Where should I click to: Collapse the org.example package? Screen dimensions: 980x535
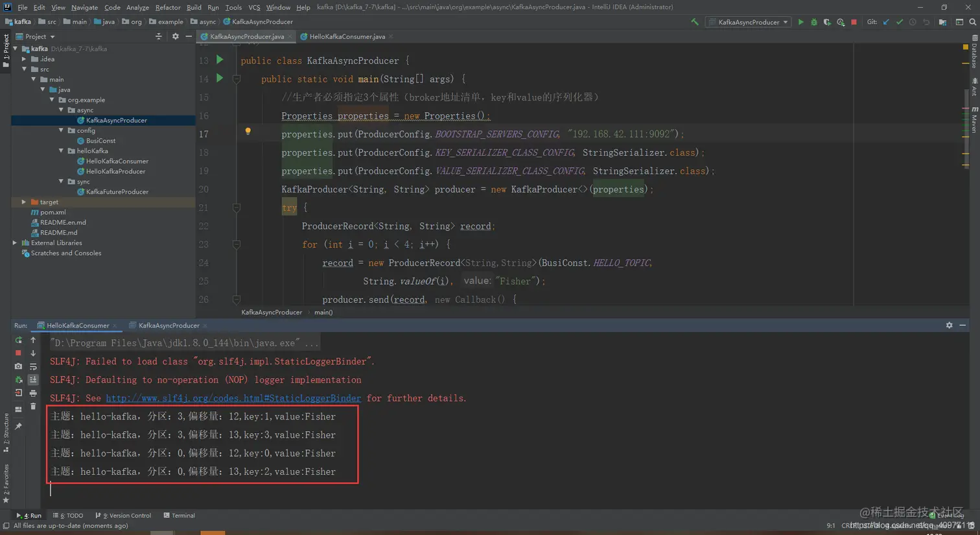(52, 100)
